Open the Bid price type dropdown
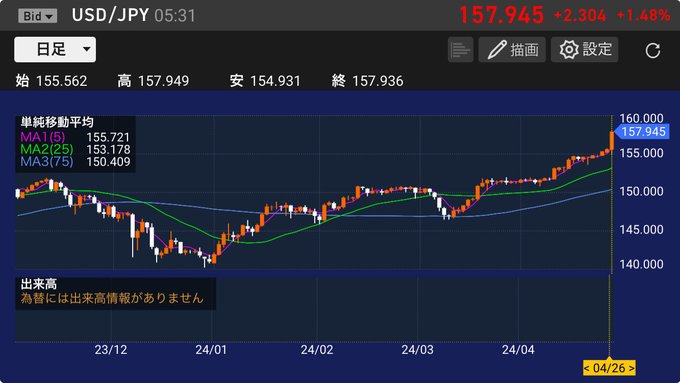The height and width of the screenshot is (383, 680). click(38, 16)
